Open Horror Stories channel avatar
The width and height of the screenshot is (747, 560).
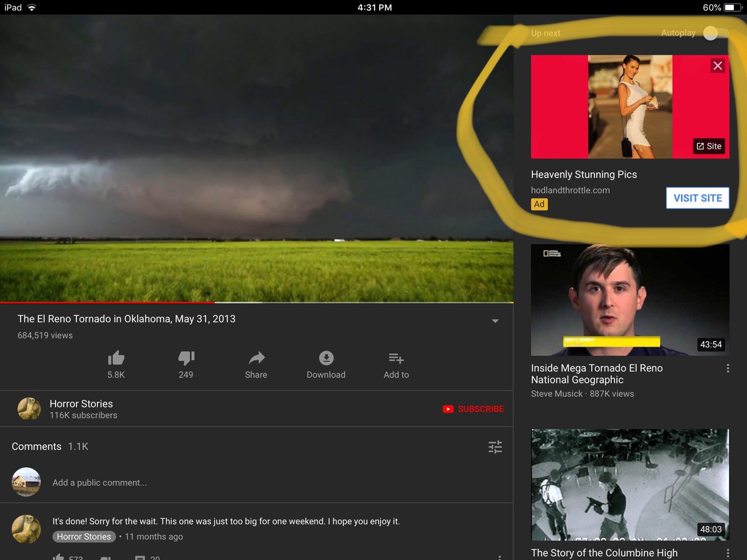tap(29, 409)
